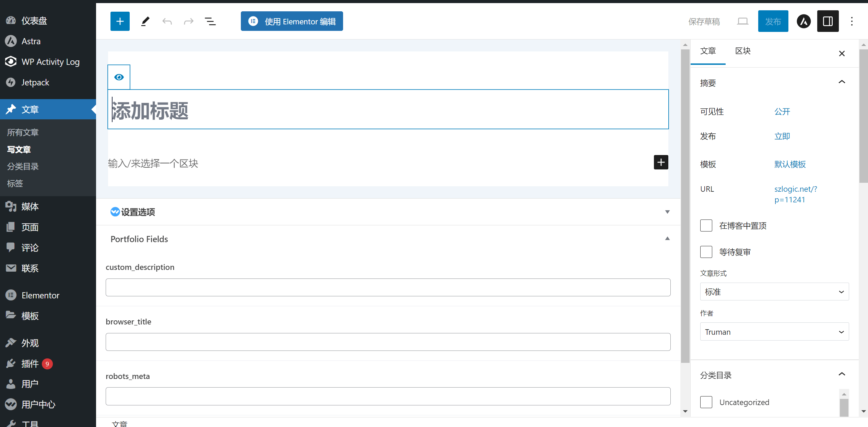Image resolution: width=868 pixels, height=427 pixels.
Task: Open the three-dot options menu
Action: (x=852, y=21)
